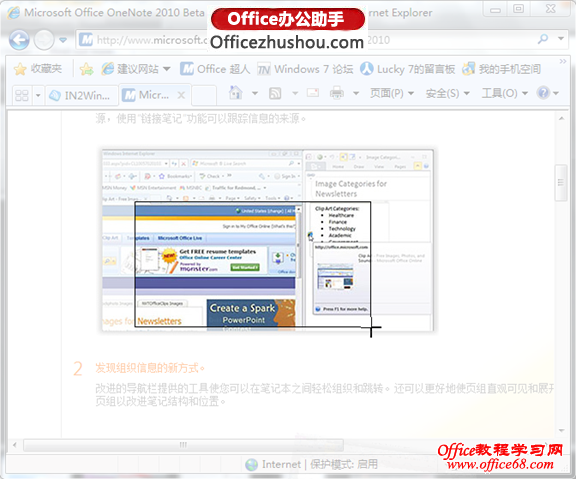Open the 建议网站 suggested sites link
Image resolution: width=576 pixels, height=479 pixels.
click(x=130, y=69)
